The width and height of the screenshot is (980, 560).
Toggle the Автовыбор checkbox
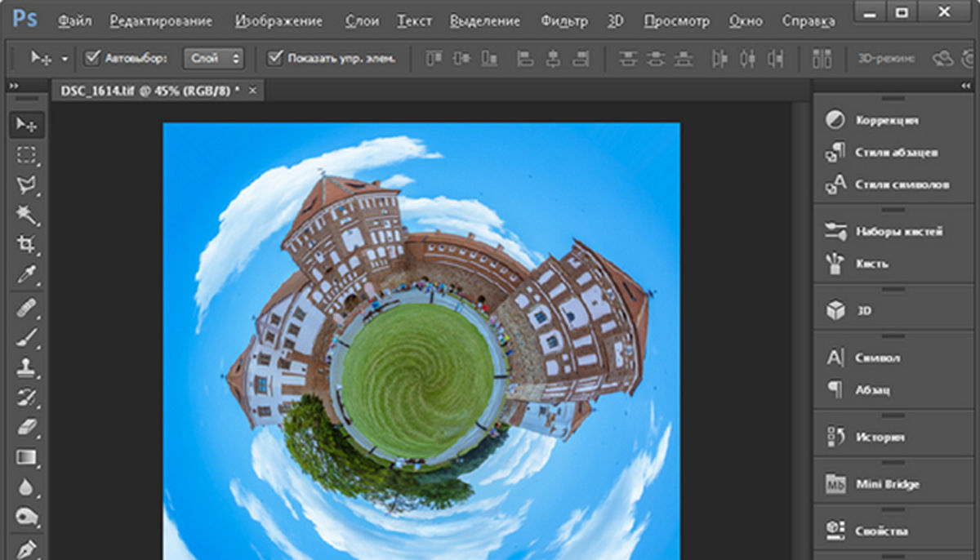coord(93,58)
